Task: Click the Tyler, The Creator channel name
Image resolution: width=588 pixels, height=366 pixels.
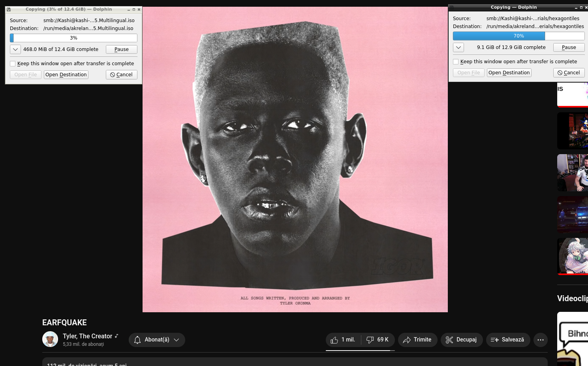Action: pyautogui.click(x=88, y=336)
